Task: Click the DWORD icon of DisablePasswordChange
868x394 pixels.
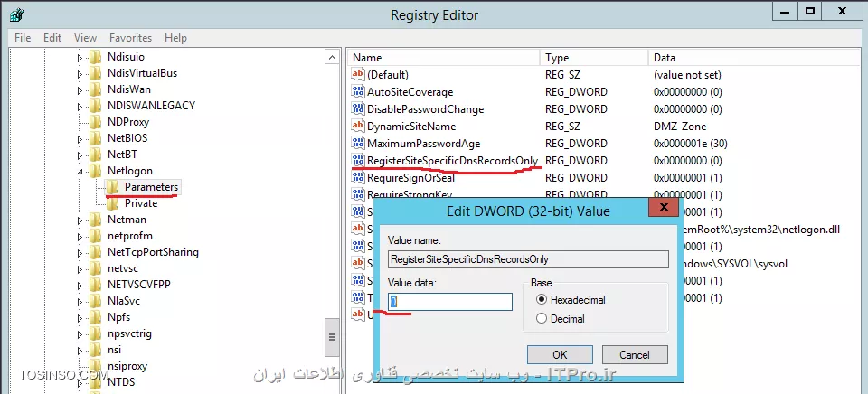Action: (358, 109)
